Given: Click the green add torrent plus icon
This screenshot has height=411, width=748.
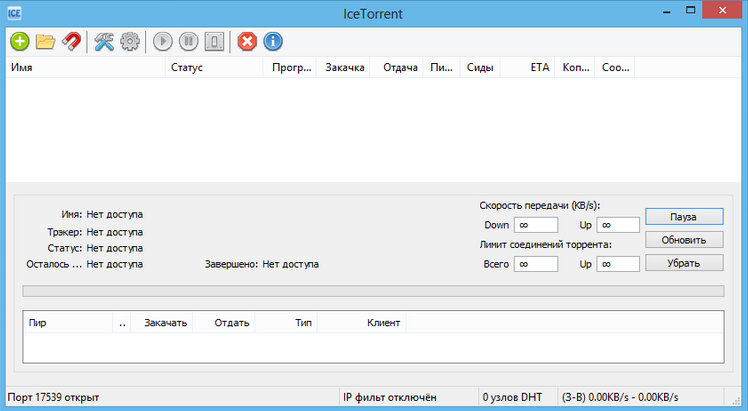Looking at the screenshot, I should point(20,41).
